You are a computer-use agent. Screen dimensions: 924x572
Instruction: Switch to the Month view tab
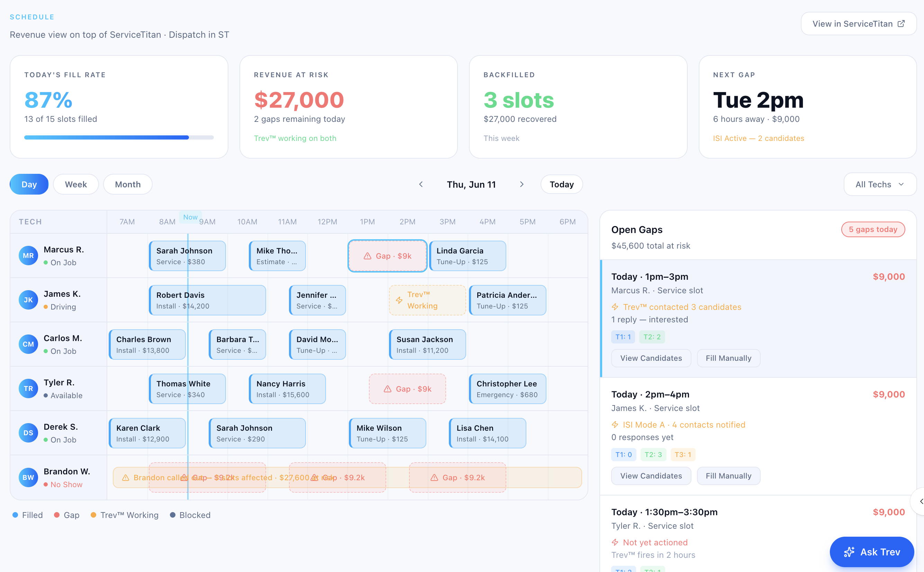click(x=128, y=184)
